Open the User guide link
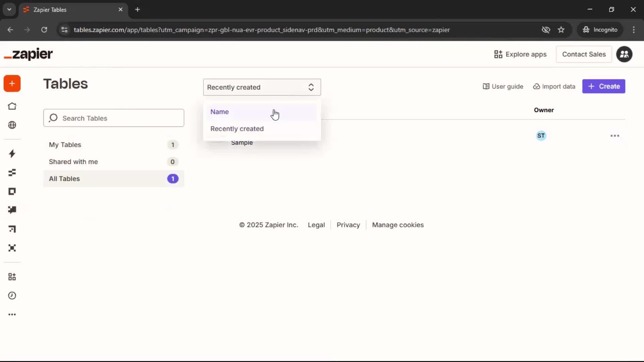The width and height of the screenshot is (644, 362). pos(503,86)
